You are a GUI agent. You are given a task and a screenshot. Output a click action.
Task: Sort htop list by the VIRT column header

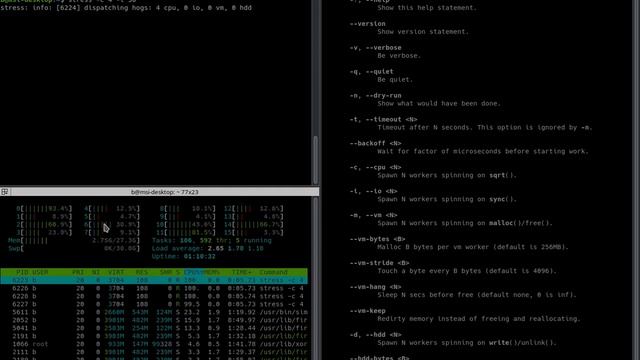116,272
